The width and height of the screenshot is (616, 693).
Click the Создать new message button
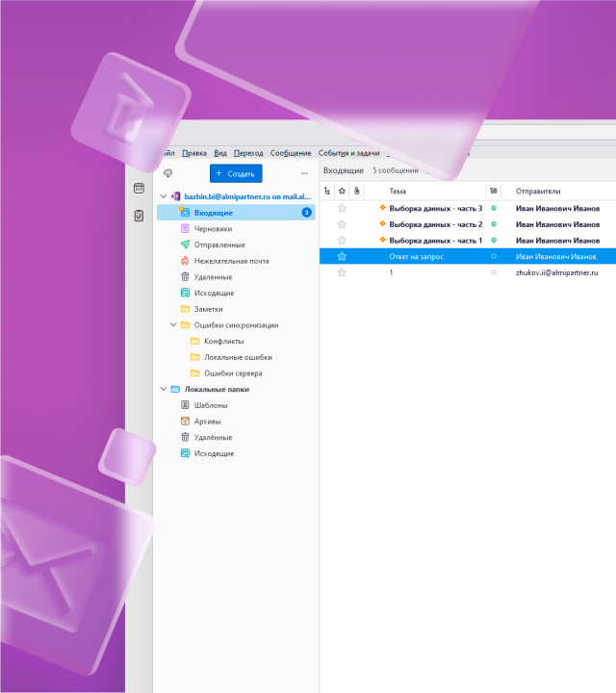click(236, 173)
